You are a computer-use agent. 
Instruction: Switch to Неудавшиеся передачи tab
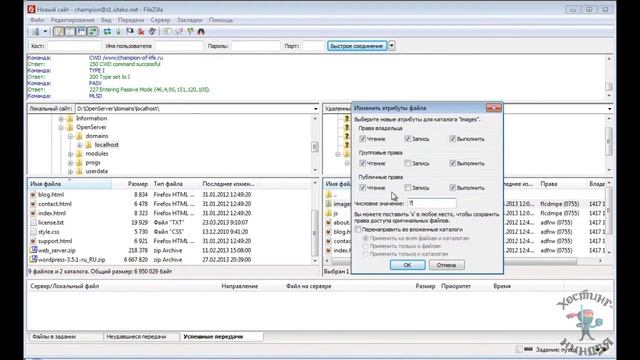140,337
